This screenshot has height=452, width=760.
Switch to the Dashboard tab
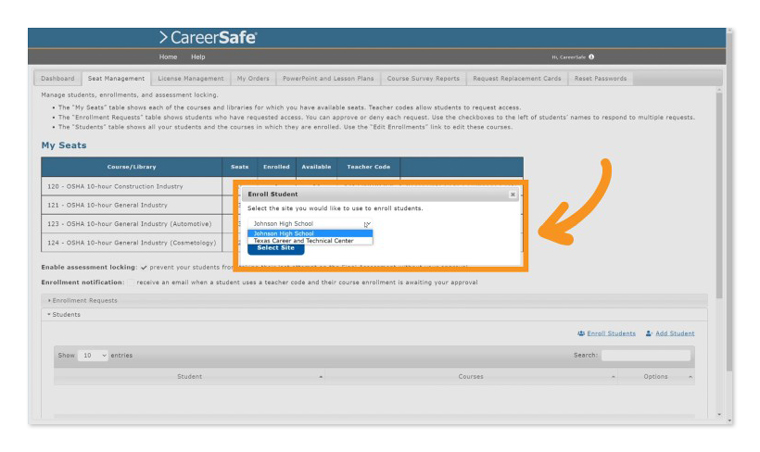coord(58,78)
